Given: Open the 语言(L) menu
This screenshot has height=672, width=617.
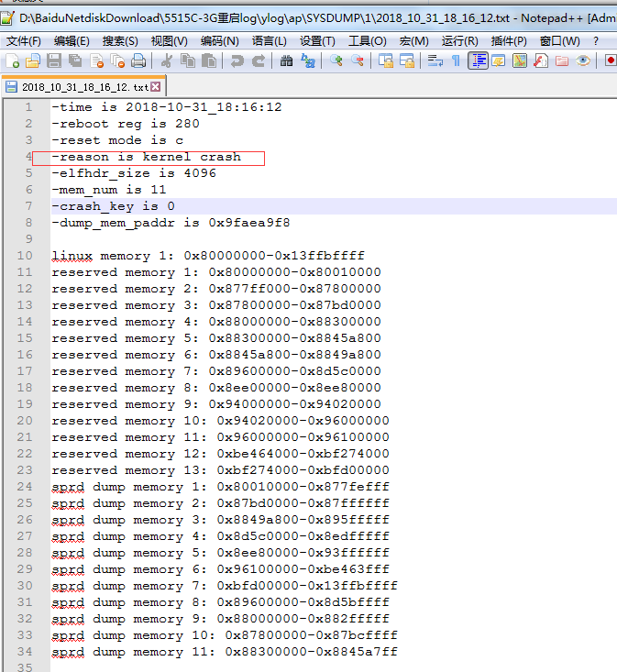Looking at the screenshot, I should coord(270,41).
